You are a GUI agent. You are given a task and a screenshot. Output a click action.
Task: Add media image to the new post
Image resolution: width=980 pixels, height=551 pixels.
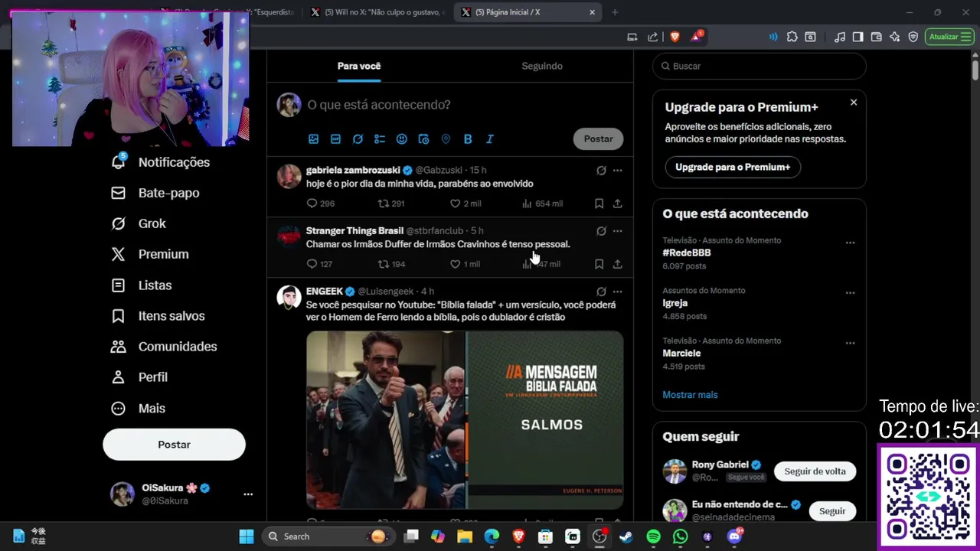coord(313,139)
